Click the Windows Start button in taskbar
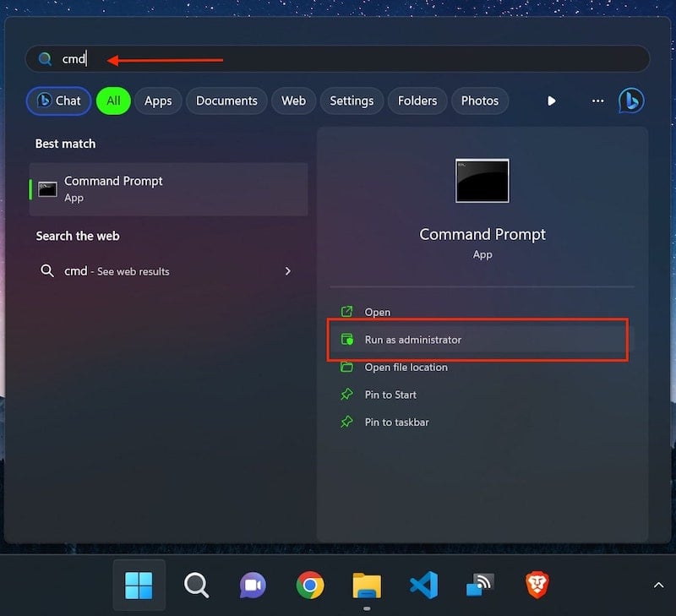This screenshot has height=616, width=676. pos(139,585)
